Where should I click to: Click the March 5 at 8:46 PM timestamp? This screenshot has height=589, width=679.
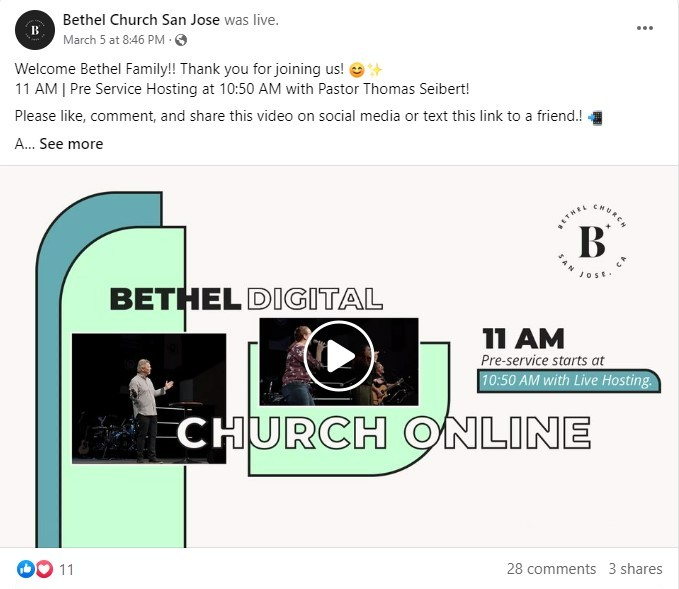(x=114, y=40)
